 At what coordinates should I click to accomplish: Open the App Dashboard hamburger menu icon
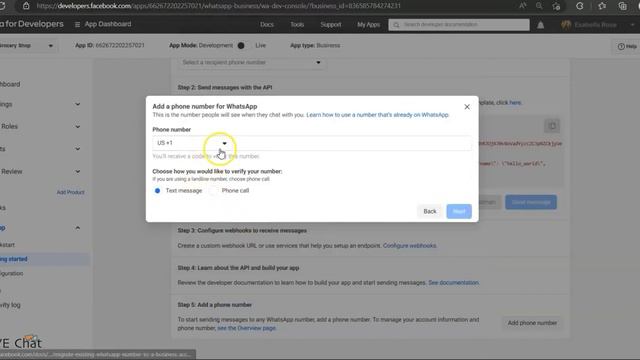pos(77,24)
